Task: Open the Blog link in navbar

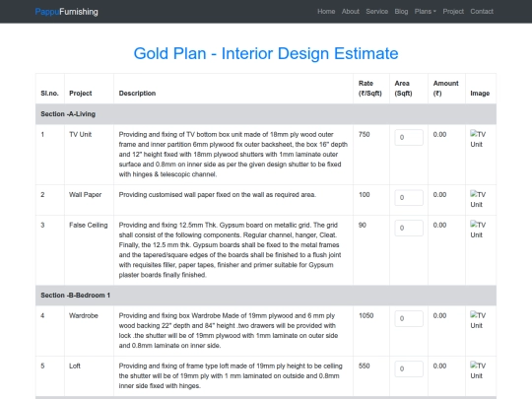Action: coord(401,12)
